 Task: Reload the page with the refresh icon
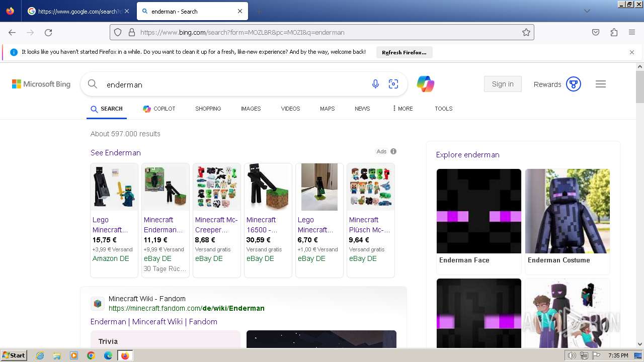coord(48,32)
